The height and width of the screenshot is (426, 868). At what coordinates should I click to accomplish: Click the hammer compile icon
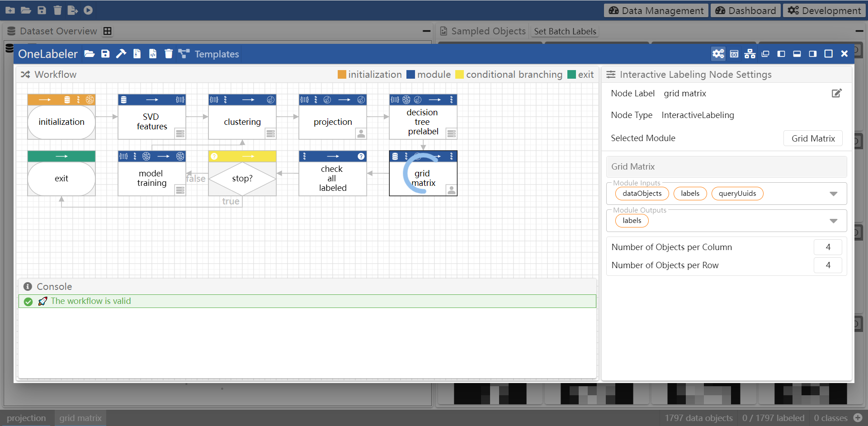[121, 54]
